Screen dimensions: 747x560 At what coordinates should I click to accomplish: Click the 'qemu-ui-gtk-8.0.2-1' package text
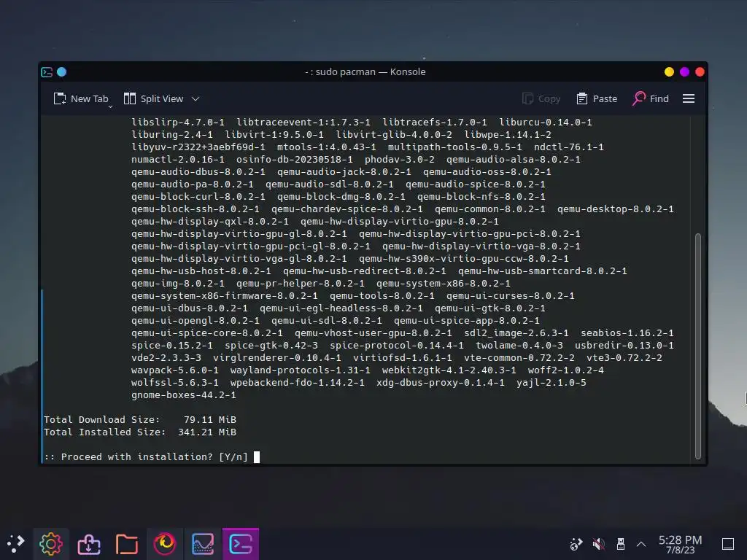click(x=489, y=308)
